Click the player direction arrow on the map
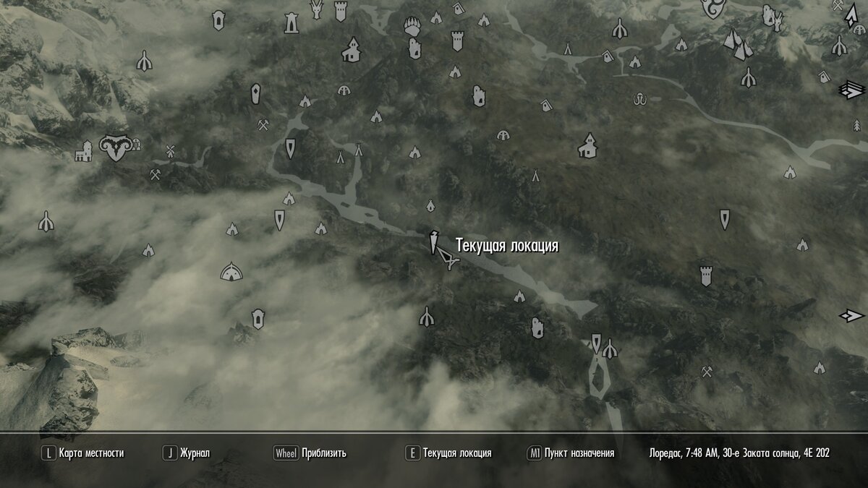Screen dimensions: 868x488 (x=447, y=257)
